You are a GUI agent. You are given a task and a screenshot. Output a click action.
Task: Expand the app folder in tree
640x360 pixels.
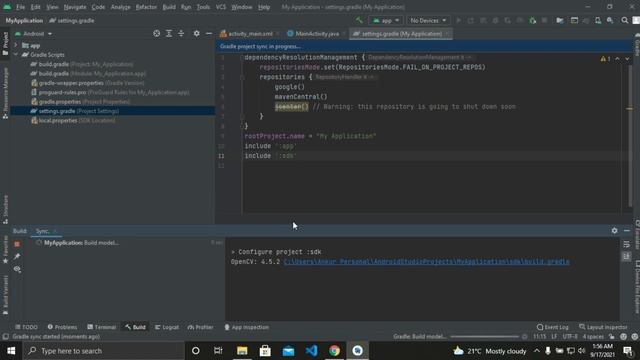pyautogui.click(x=16, y=45)
